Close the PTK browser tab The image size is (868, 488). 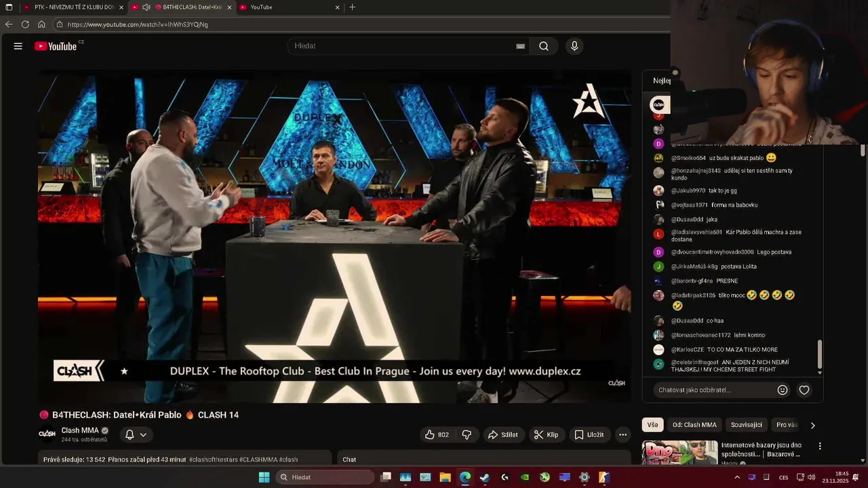click(x=121, y=7)
